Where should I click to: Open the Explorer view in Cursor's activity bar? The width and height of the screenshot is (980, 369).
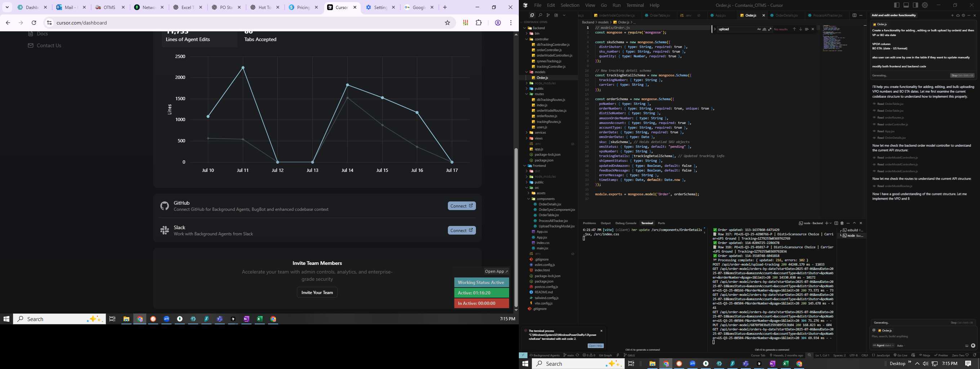point(532,15)
